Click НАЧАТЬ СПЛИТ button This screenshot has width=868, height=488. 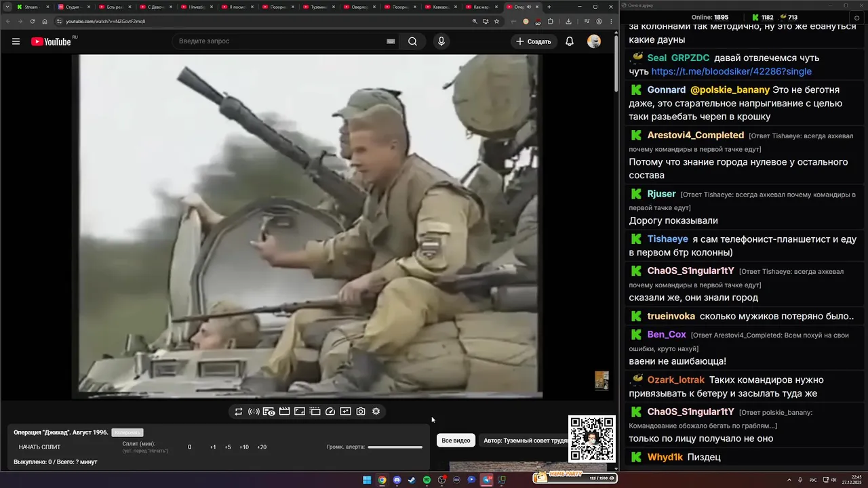39,447
